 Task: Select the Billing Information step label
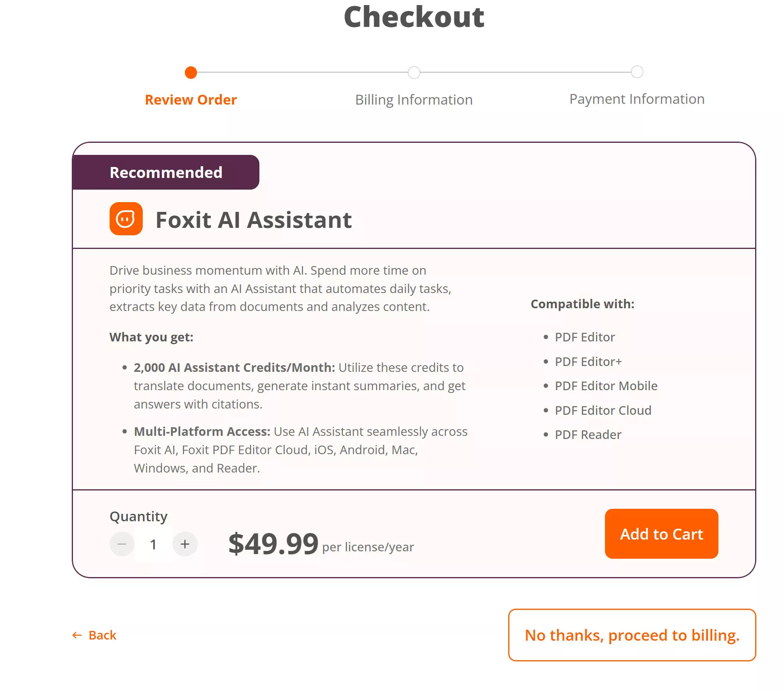(x=414, y=100)
